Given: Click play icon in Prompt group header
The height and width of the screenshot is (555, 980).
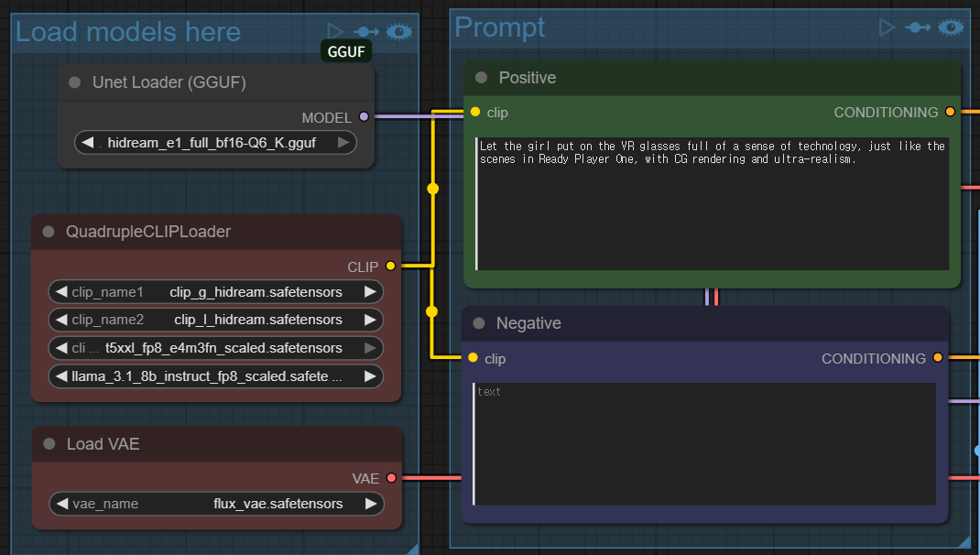Looking at the screenshot, I should [x=887, y=27].
